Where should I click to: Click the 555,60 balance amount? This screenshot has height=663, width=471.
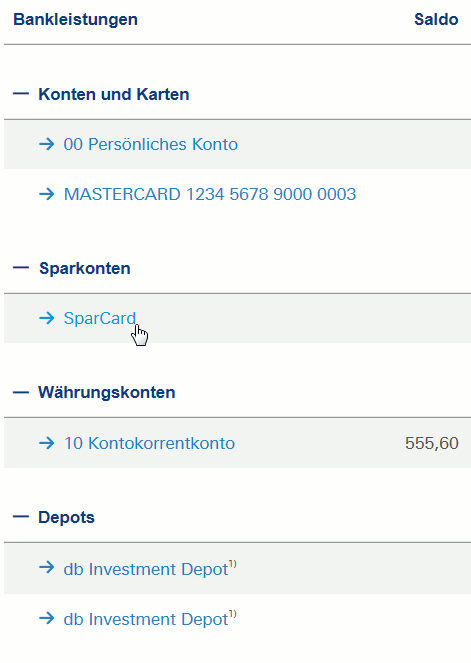coord(432,443)
